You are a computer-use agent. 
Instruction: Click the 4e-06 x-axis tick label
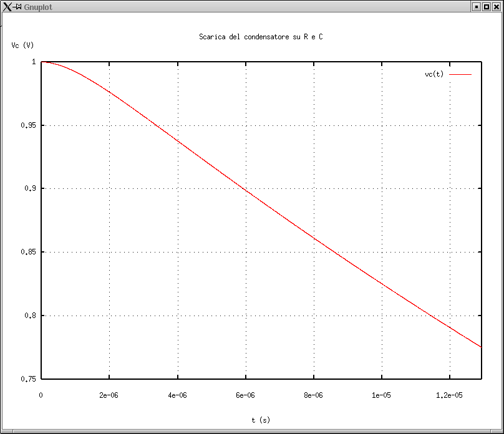177,395
